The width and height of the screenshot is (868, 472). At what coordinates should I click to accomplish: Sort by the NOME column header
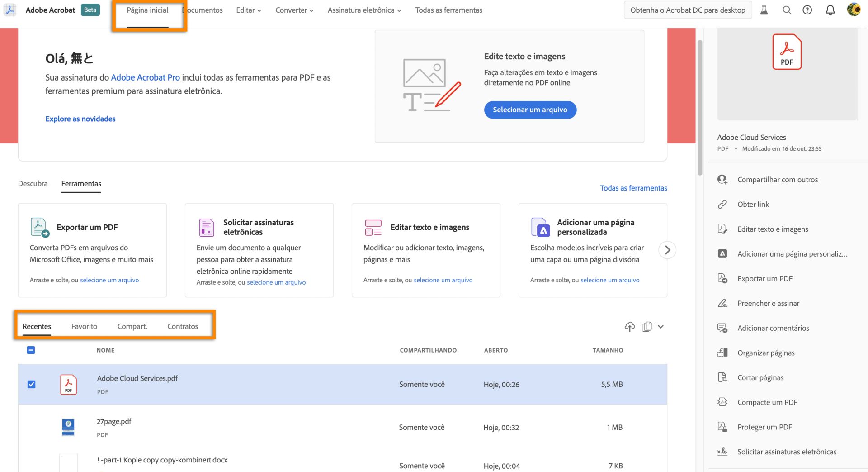click(x=105, y=350)
